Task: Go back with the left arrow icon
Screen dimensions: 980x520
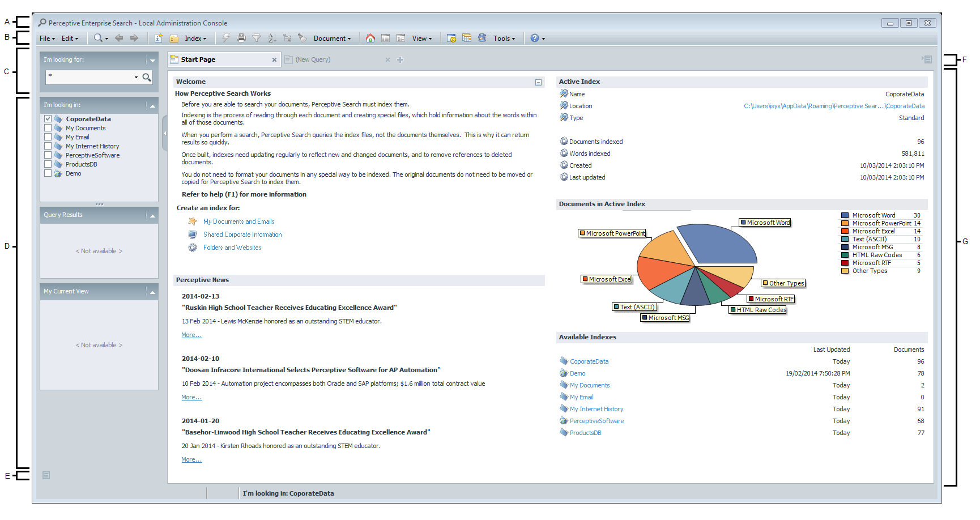Action: pyautogui.click(x=119, y=38)
